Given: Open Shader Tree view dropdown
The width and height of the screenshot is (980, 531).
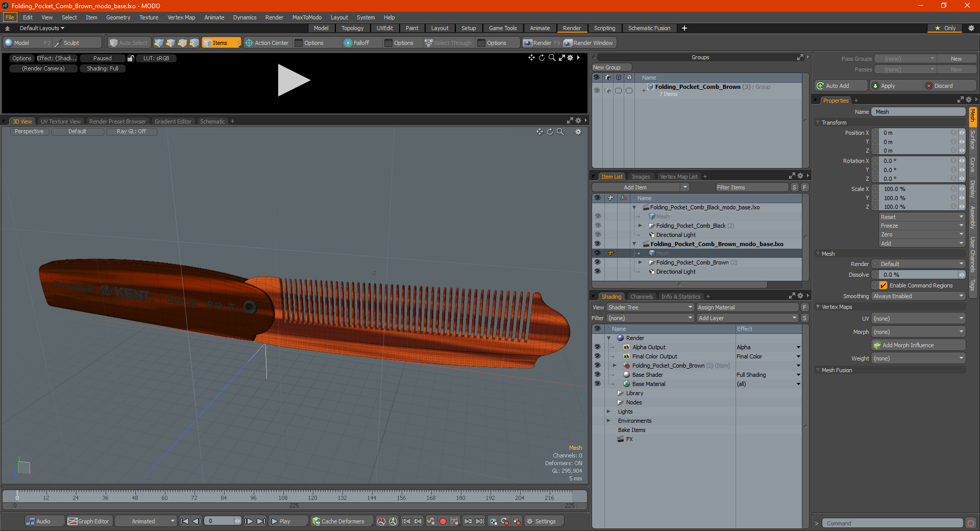Looking at the screenshot, I should (x=650, y=307).
